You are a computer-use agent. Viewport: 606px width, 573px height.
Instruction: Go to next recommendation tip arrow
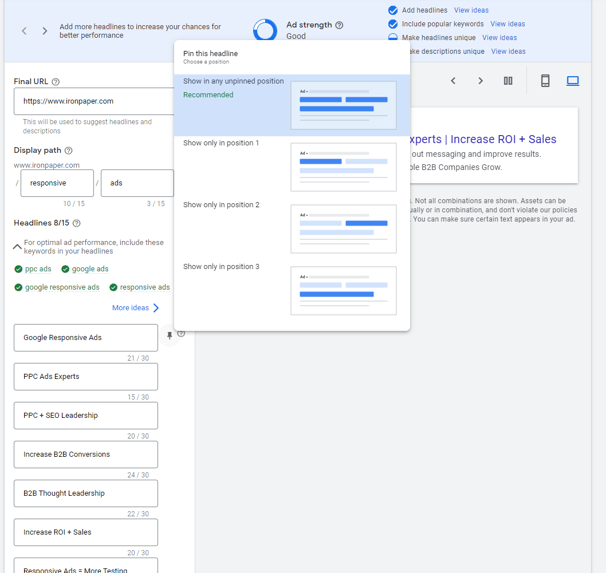coord(45,31)
